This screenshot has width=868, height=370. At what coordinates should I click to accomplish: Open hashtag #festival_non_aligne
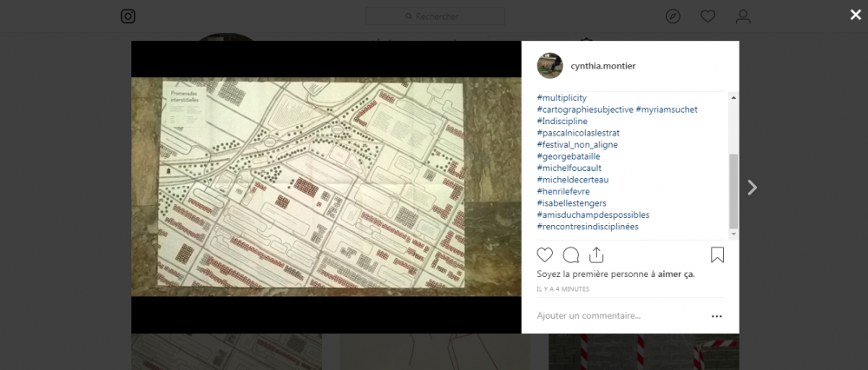(x=577, y=144)
